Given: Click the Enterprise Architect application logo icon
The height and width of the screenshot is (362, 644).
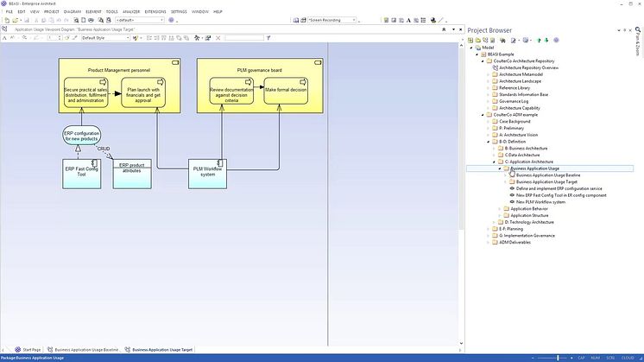Looking at the screenshot, I should pos(4,3).
